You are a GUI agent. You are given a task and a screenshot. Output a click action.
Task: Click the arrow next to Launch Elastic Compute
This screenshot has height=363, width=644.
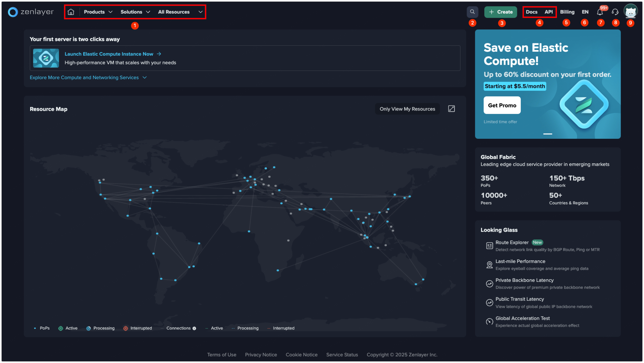pyautogui.click(x=159, y=54)
